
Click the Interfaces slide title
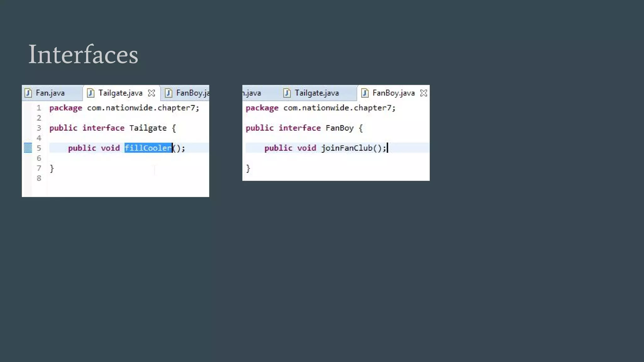tap(83, 54)
